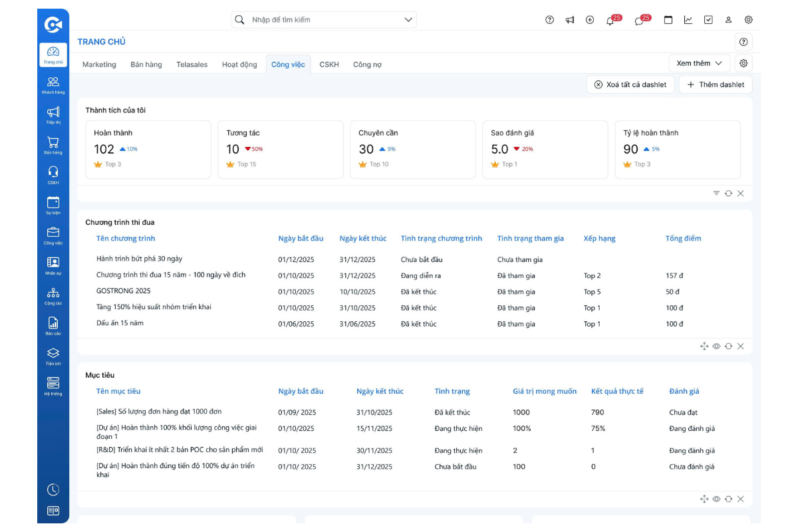
Task: Toggle visibility eye on Mục tiêu dashlet
Action: point(716,499)
